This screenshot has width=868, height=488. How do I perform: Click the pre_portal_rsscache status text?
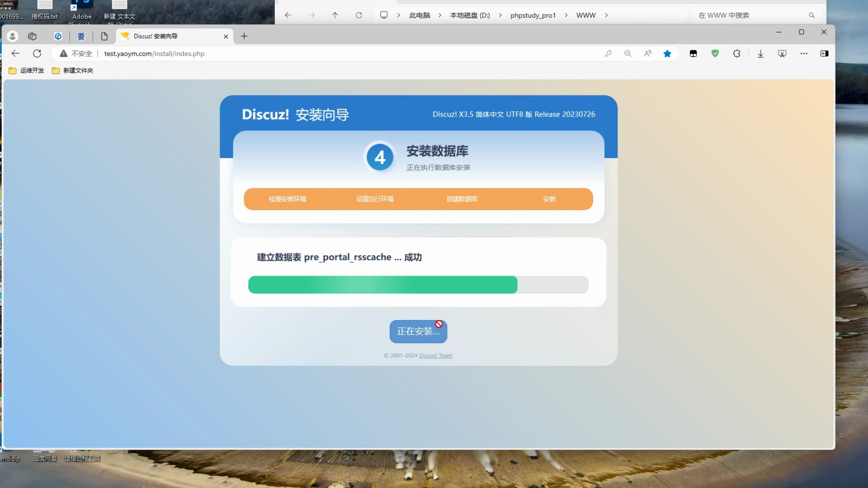[x=340, y=257]
